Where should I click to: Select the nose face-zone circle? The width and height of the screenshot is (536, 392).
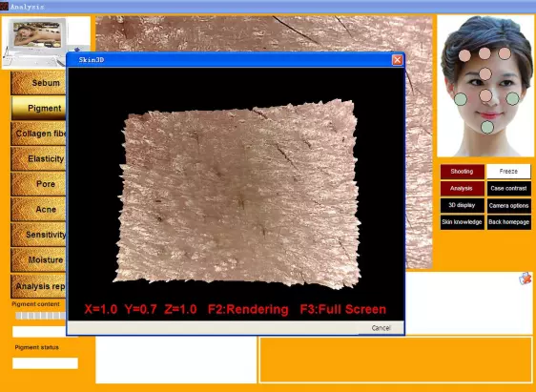tap(485, 95)
